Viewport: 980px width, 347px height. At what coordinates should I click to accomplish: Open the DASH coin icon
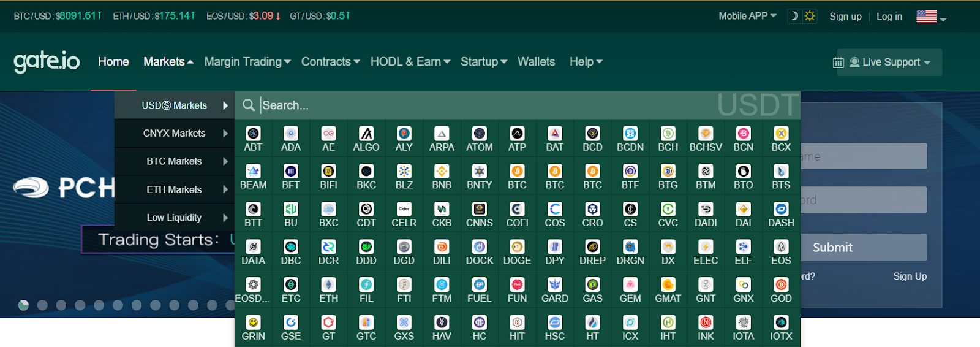click(781, 209)
